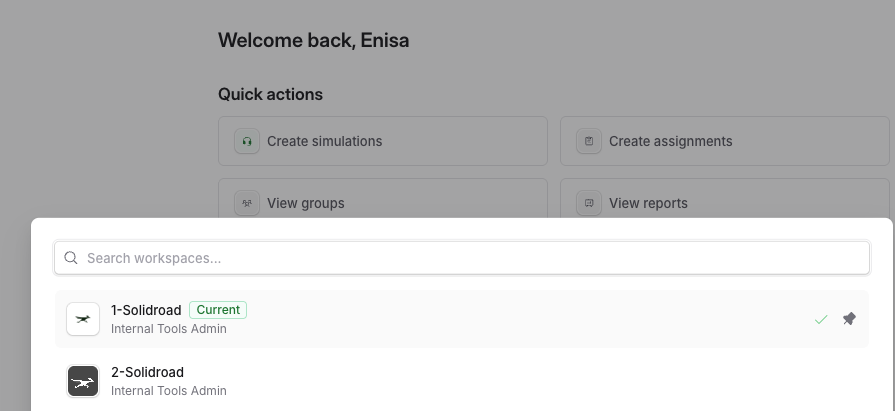The image size is (895, 411).
Task: Click the people icon on View groups
Action: (x=247, y=203)
